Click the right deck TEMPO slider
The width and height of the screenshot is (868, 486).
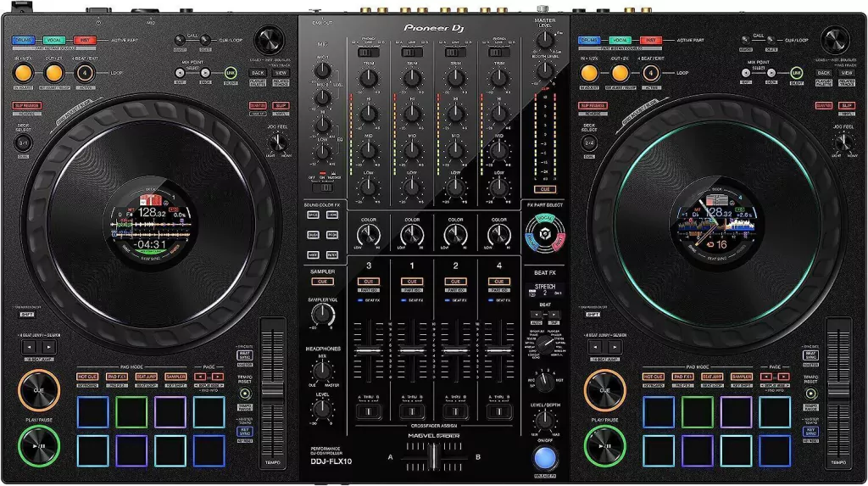pos(838,392)
